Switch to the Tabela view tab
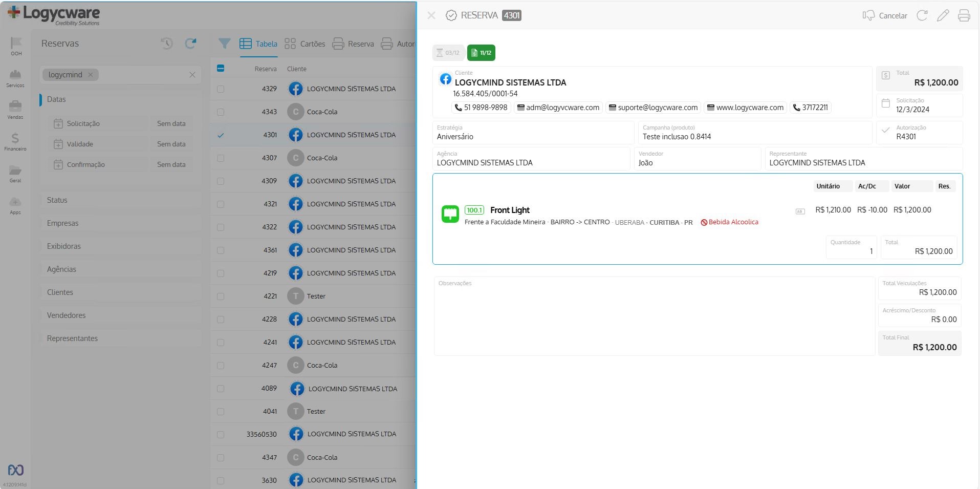The height and width of the screenshot is (489, 980). [258, 44]
